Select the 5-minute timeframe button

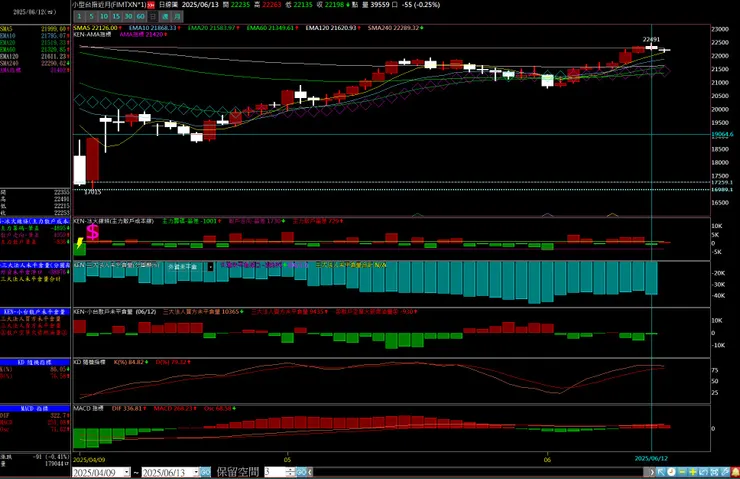pyautogui.click(x=92, y=17)
